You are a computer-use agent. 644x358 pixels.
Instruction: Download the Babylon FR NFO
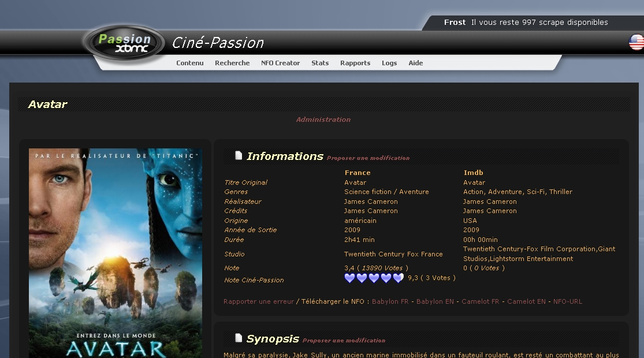(390, 301)
